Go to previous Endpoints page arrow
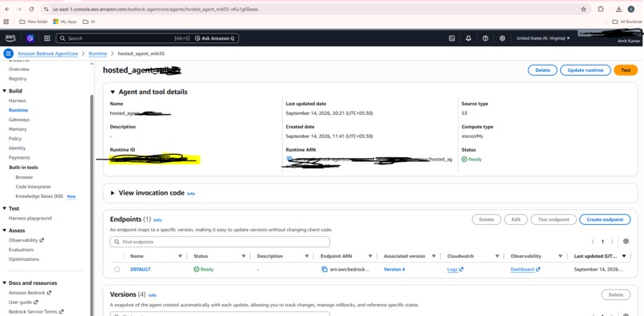This screenshot has width=644, height=316. (x=593, y=241)
